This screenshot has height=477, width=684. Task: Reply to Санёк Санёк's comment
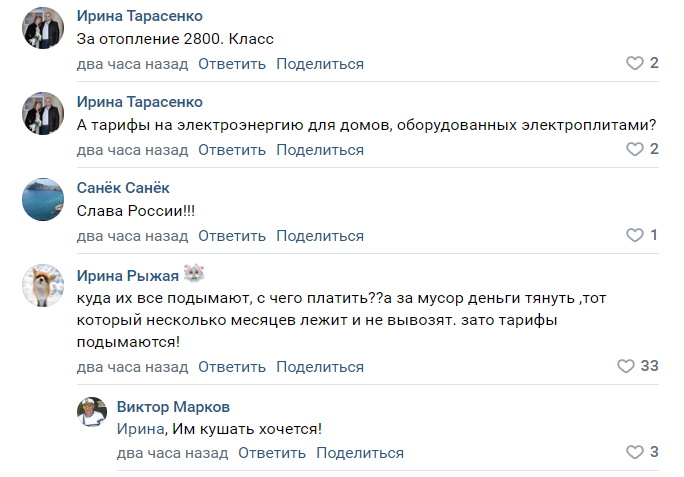coord(232,236)
